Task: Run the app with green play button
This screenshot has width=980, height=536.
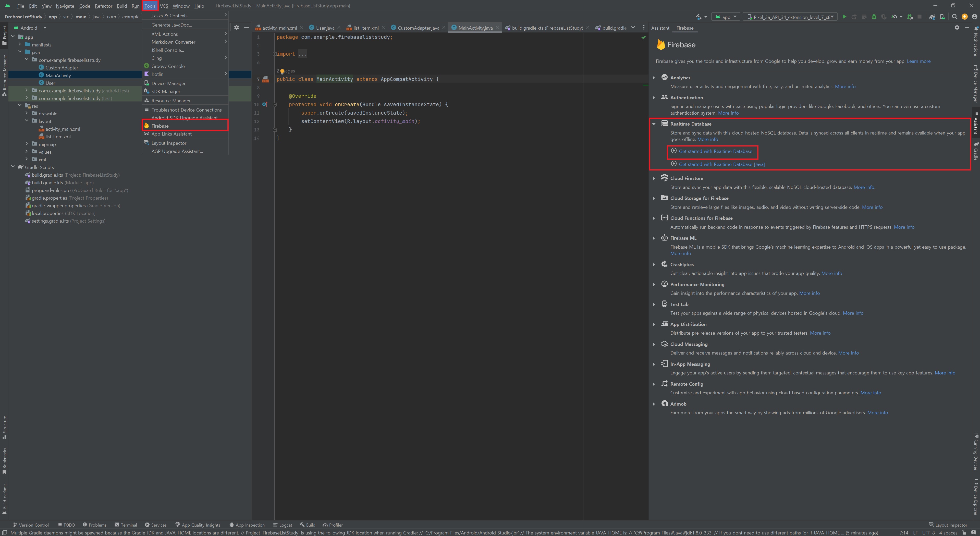Action: click(844, 17)
